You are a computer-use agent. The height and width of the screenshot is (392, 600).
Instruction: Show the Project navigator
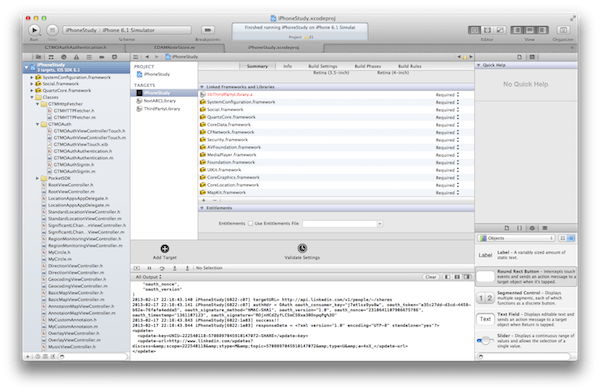click(39, 57)
